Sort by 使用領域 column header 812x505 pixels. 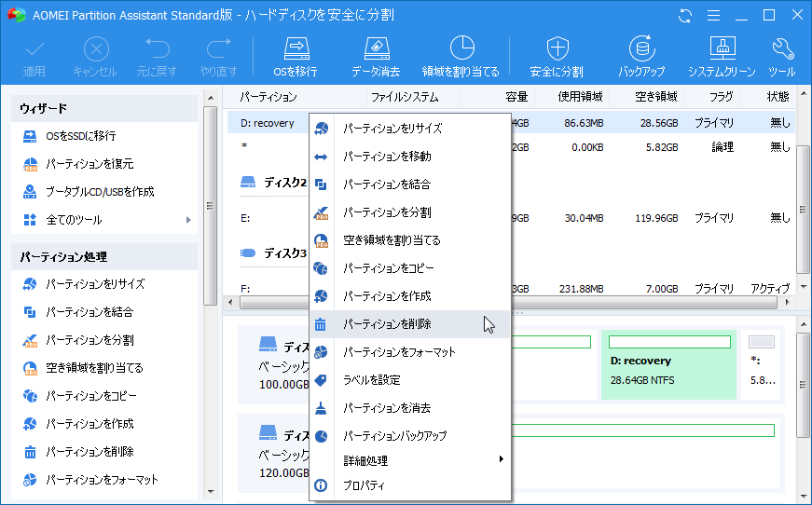[x=580, y=97]
